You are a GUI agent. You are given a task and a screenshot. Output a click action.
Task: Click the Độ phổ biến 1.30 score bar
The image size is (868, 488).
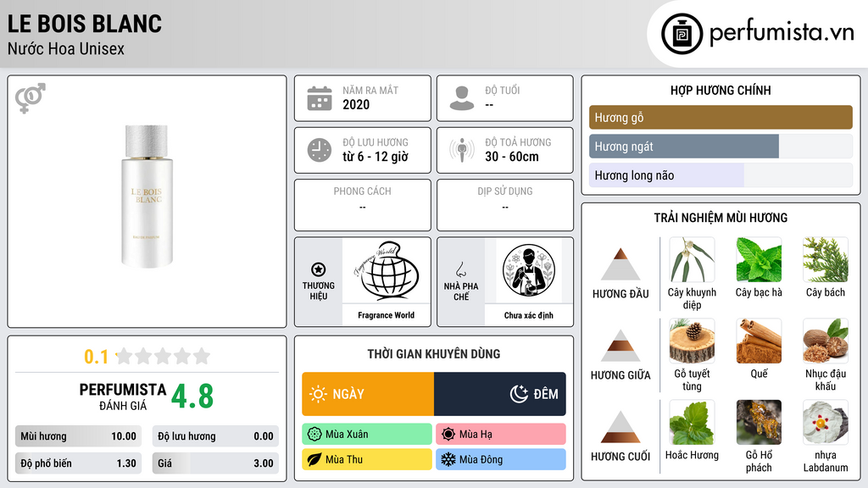(78, 463)
